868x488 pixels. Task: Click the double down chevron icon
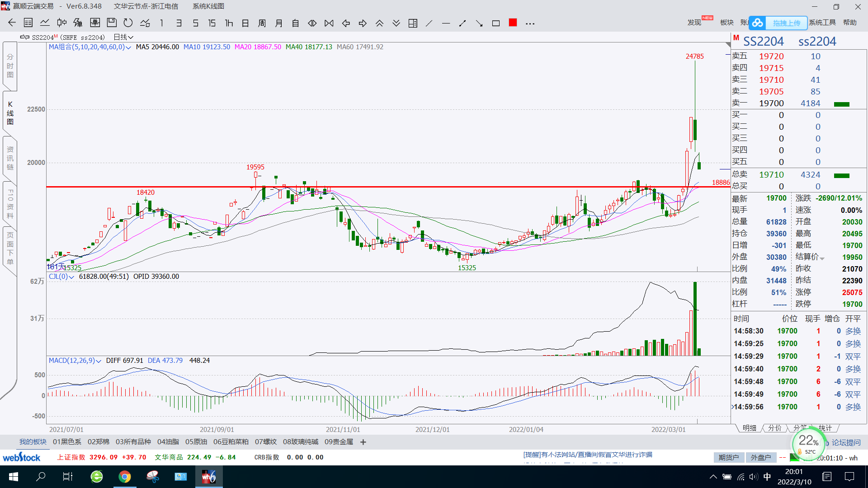click(x=396, y=23)
